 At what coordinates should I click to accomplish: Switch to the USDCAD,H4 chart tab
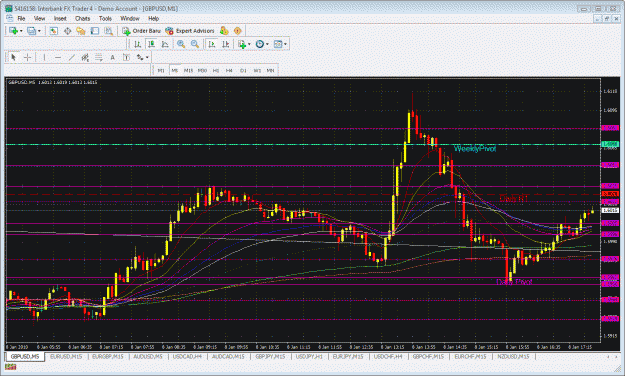coord(187,356)
